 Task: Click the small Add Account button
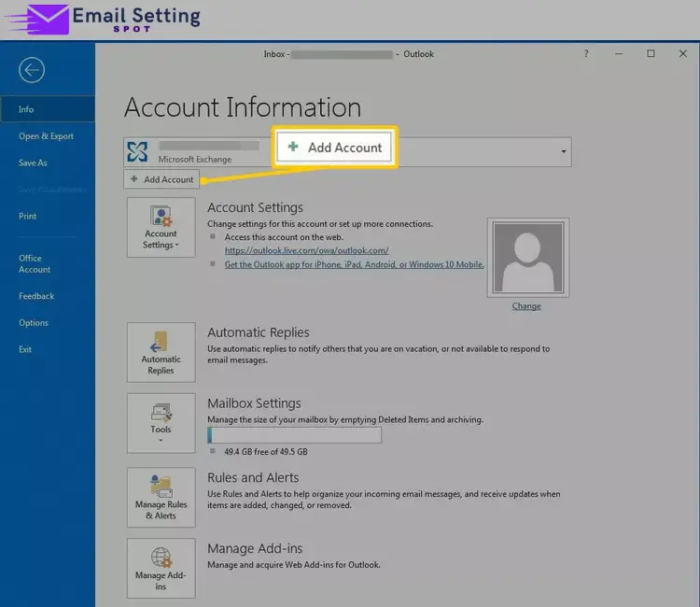pos(161,179)
